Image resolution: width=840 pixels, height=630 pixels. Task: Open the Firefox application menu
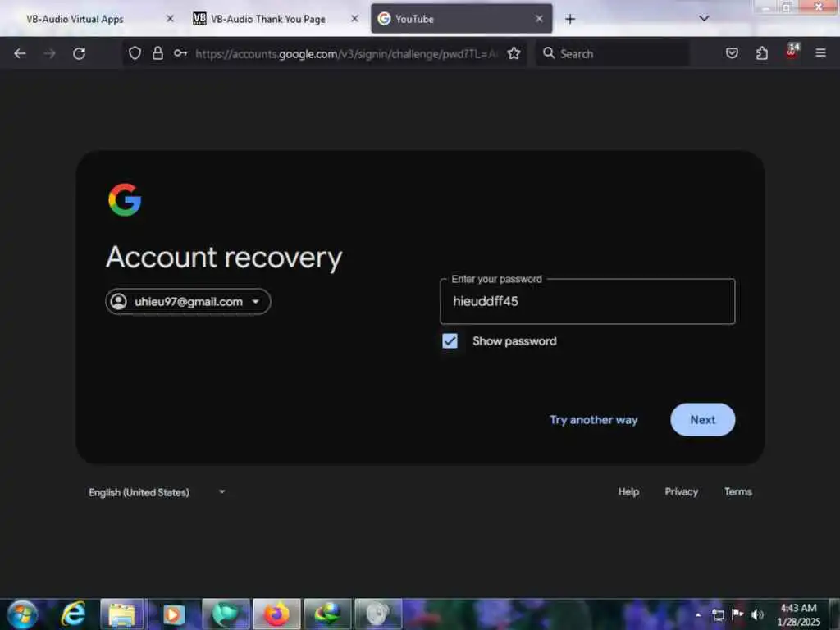tap(820, 53)
